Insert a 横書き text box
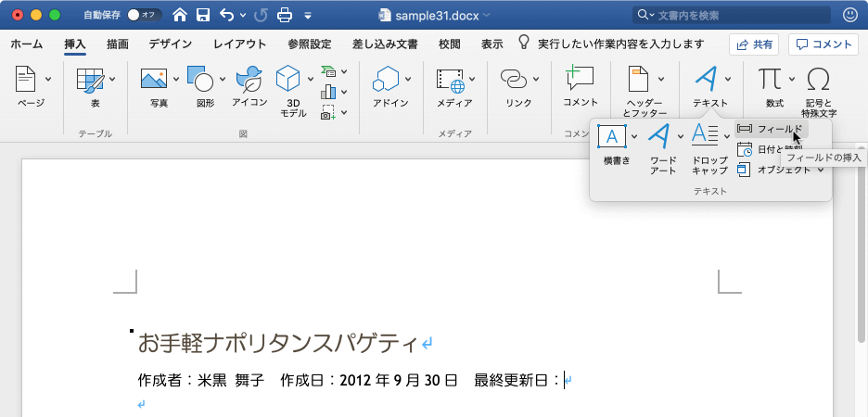The height and width of the screenshot is (417, 868). (x=612, y=136)
